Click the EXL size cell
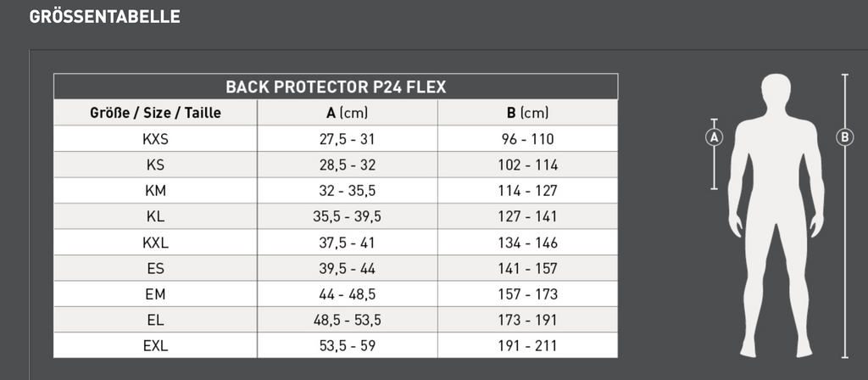The height and width of the screenshot is (380, 868). [x=155, y=346]
